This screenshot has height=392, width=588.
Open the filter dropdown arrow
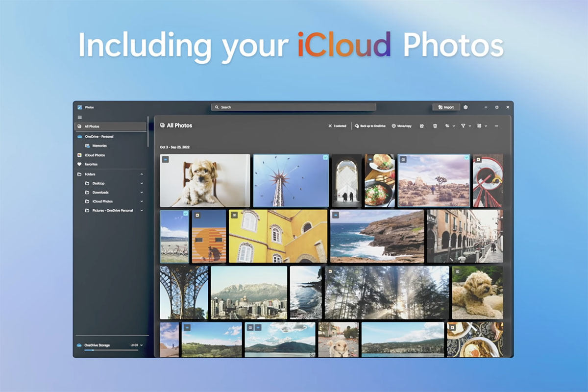click(x=469, y=126)
